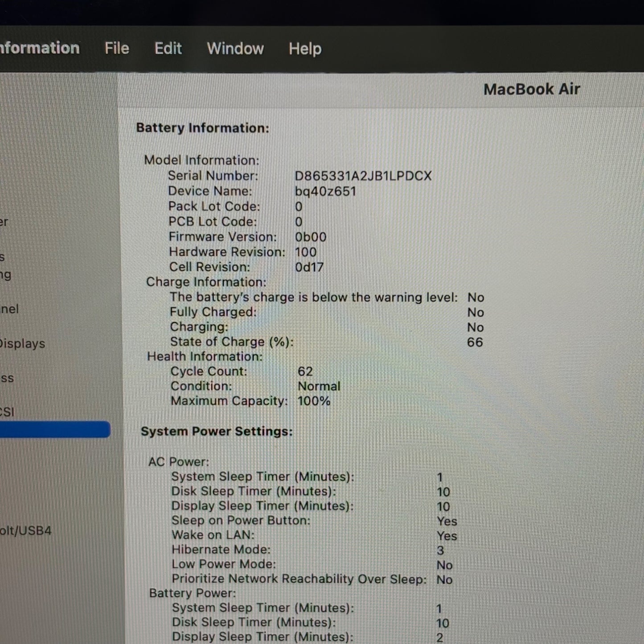Image resolution: width=644 pixels, height=644 pixels.
Task: Select firmware version value 0b00
Action: pos(311,237)
